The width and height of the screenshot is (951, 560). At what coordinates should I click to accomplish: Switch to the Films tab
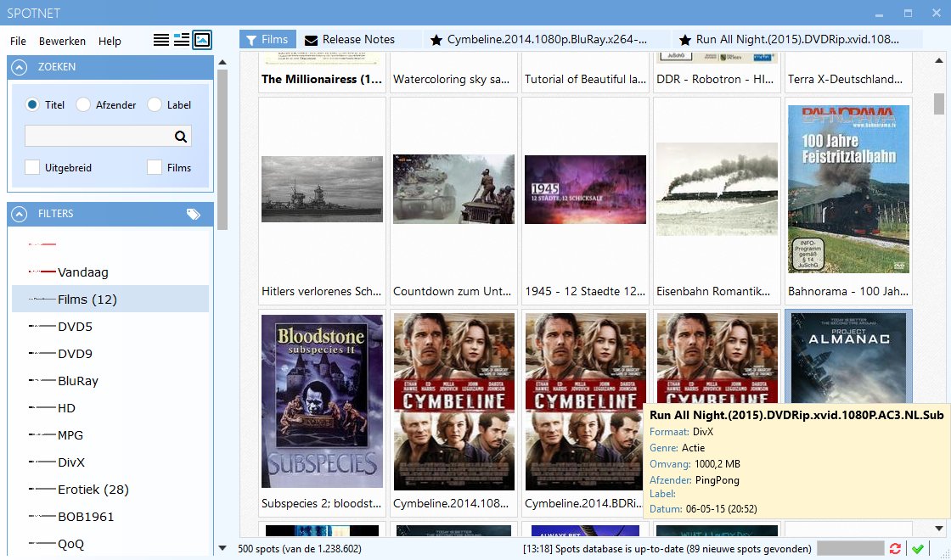[267, 39]
